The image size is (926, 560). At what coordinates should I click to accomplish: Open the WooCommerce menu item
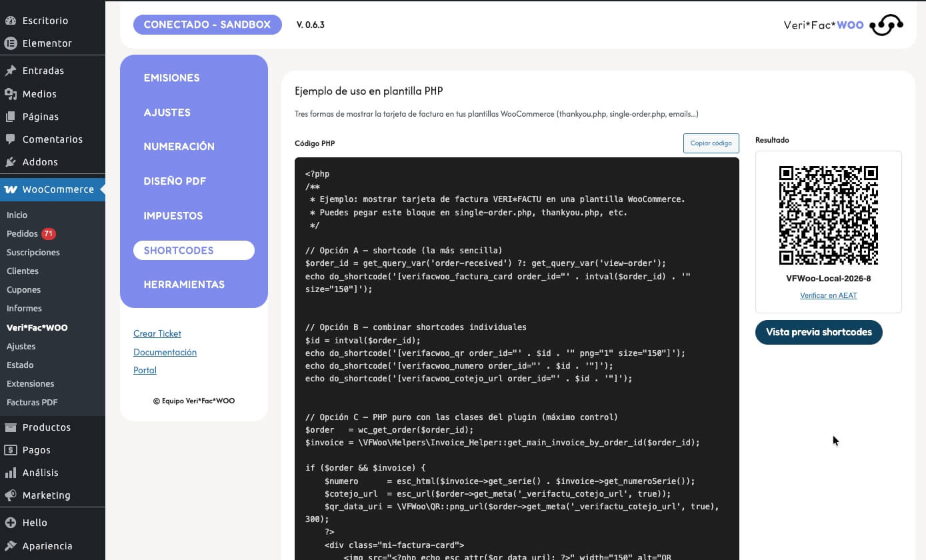pos(52,189)
